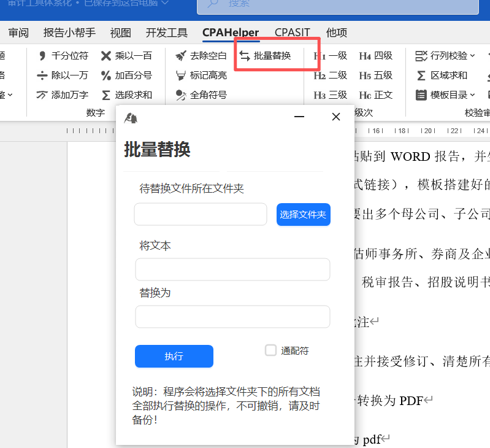The height and width of the screenshot is (448, 490).
Task: Click the 千分位符 thousands separator icon
Action: [x=42, y=56]
